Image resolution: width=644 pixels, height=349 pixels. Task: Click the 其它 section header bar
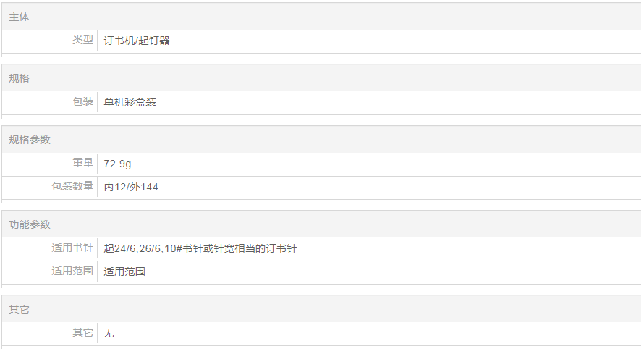(x=20, y=309)
